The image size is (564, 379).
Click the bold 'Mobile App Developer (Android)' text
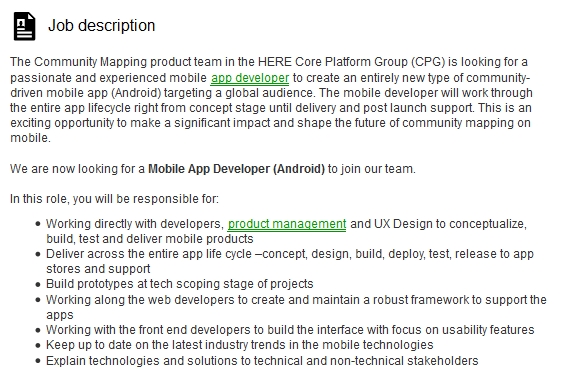point(236,169)
